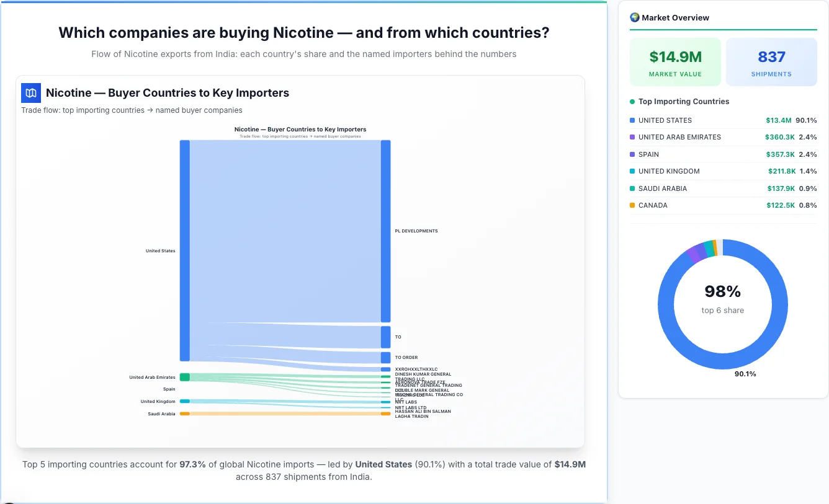Click the green dot beside Top Importing Countries

coord(632,101)
